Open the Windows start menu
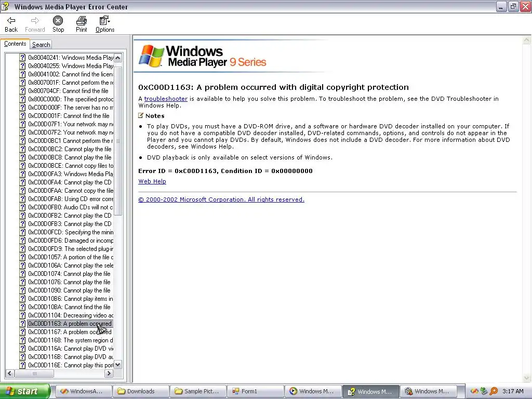Viewport: 532px width, 399px height. coord(25,391)
